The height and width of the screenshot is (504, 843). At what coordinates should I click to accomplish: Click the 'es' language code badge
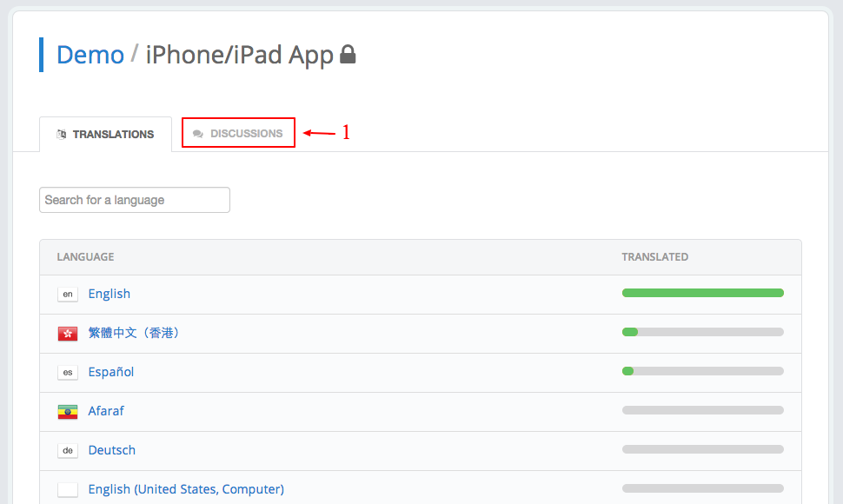click(68, 373)
